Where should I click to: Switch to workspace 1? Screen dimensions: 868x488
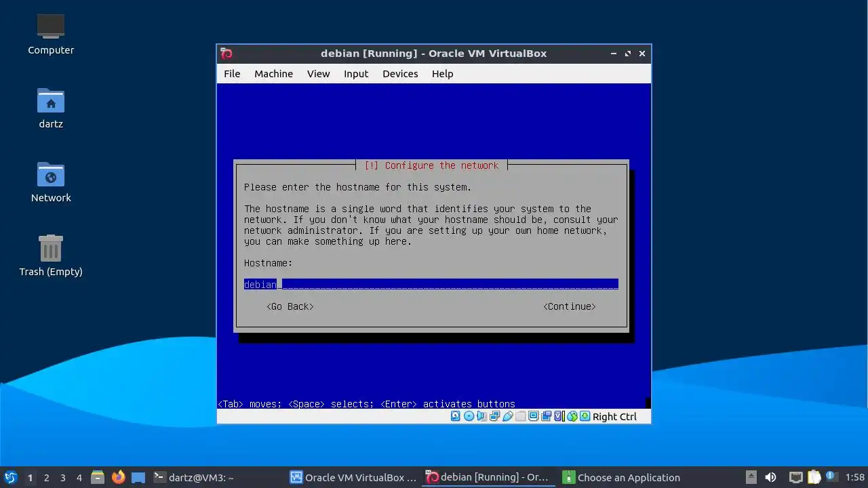click(30, 477)
